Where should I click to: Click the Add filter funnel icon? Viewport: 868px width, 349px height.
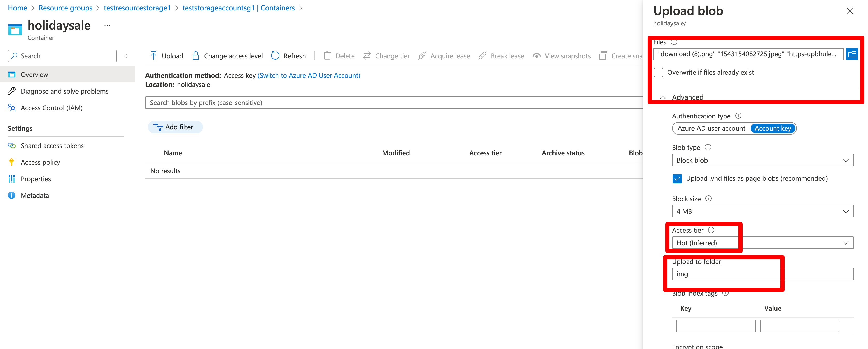click(158, 127)
